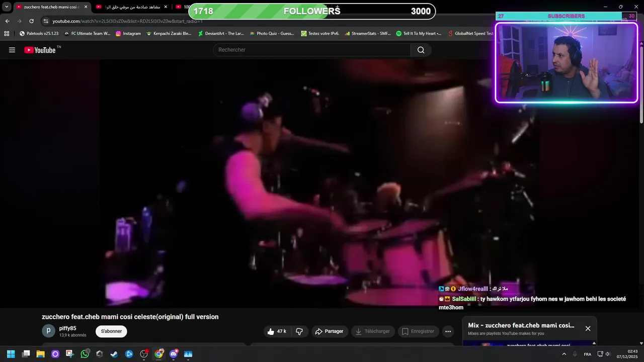Open Task View in the taskbar

(x=26, y=354)
